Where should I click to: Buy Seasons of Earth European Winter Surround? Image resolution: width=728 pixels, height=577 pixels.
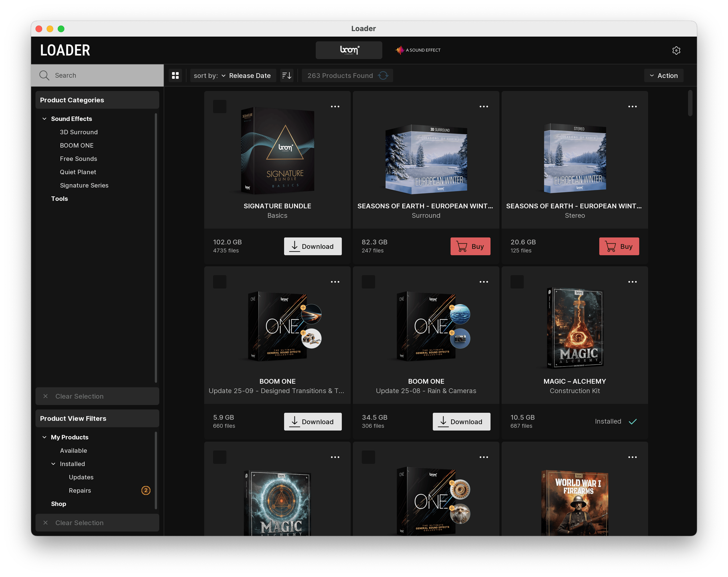click(x=470, y=246)
